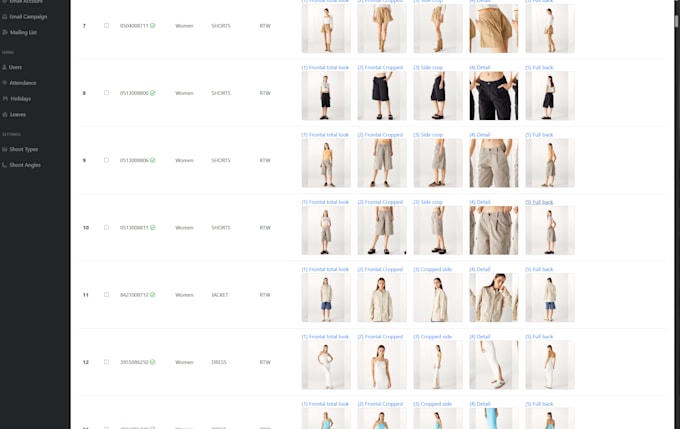Open row 7 tan shorts detail thumbnail
The height and width of the screenshot is (429, 680).
click(494, 29)
